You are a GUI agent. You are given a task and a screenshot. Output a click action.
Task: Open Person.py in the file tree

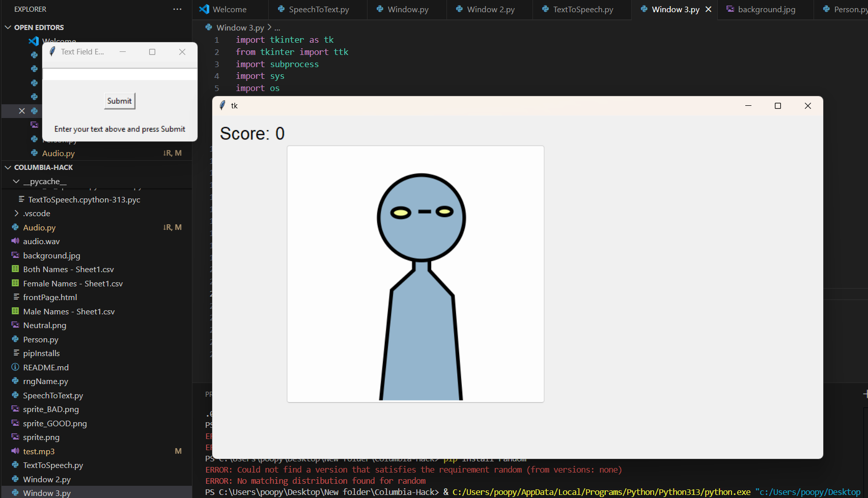coord(41,339)
